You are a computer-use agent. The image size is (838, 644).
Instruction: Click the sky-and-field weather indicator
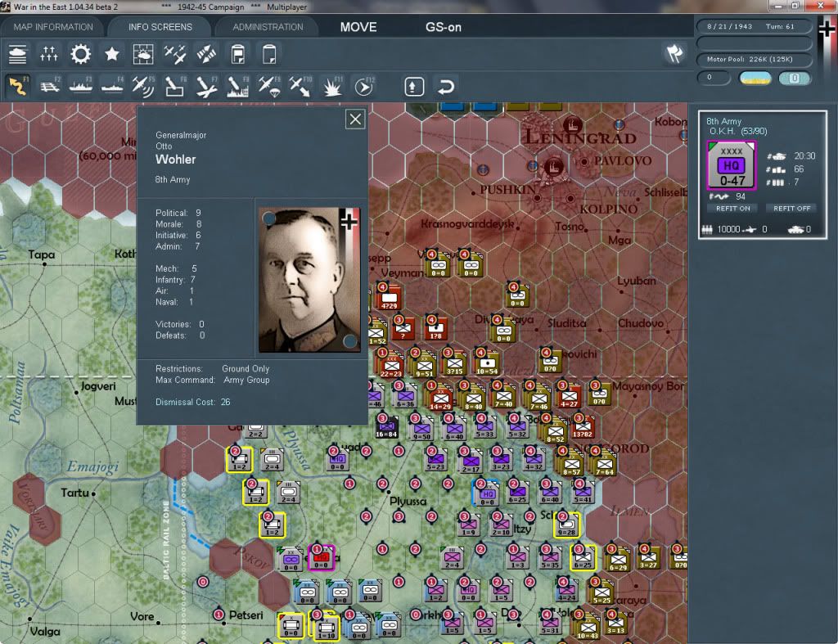click(x=755, y=78)
